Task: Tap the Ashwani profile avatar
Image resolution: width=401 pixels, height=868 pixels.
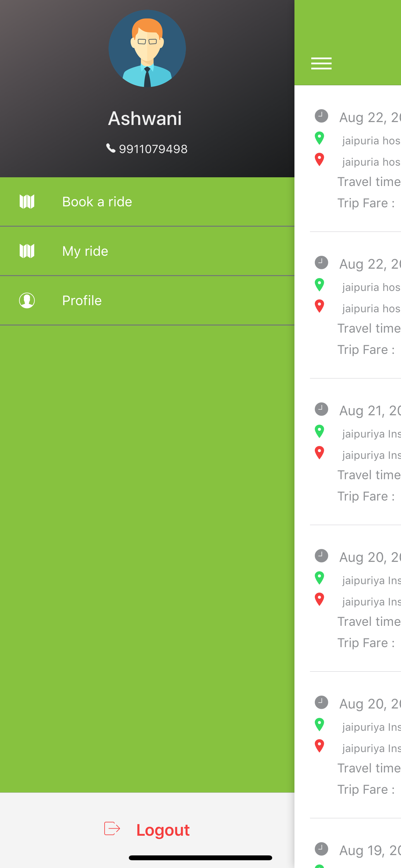Action: click(147, 48)
